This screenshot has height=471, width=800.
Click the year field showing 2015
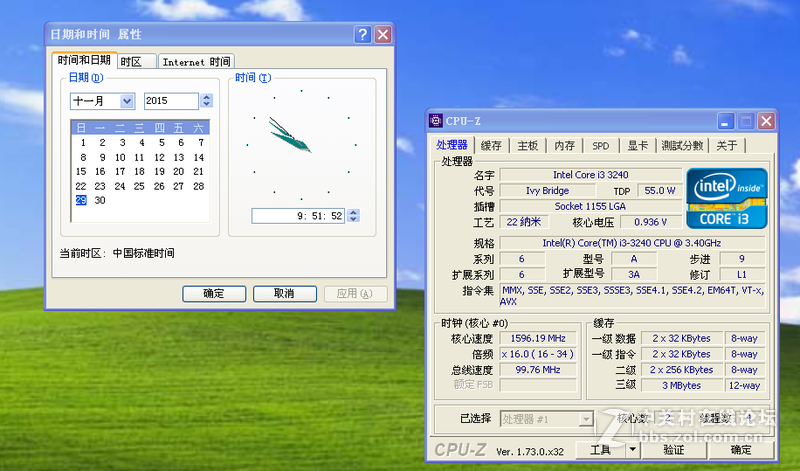click(x=171, y=101)
